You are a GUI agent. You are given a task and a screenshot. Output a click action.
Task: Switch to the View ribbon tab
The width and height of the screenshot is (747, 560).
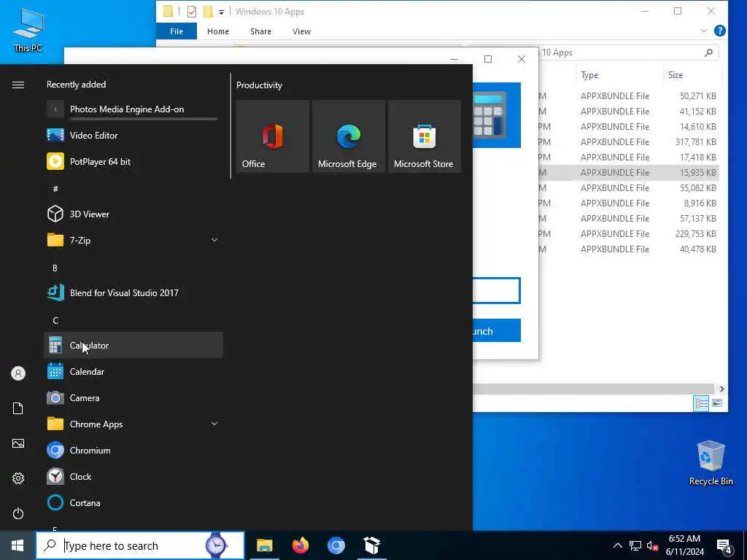pos(301,31)
